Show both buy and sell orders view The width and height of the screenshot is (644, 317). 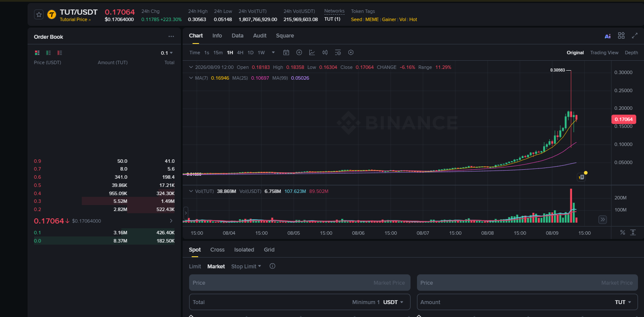37,53
